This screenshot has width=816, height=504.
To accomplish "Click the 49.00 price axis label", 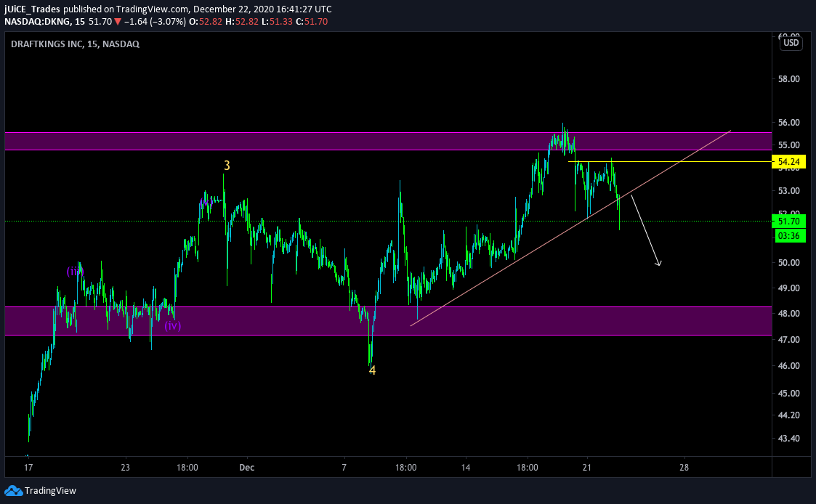I will coord(788,288).
